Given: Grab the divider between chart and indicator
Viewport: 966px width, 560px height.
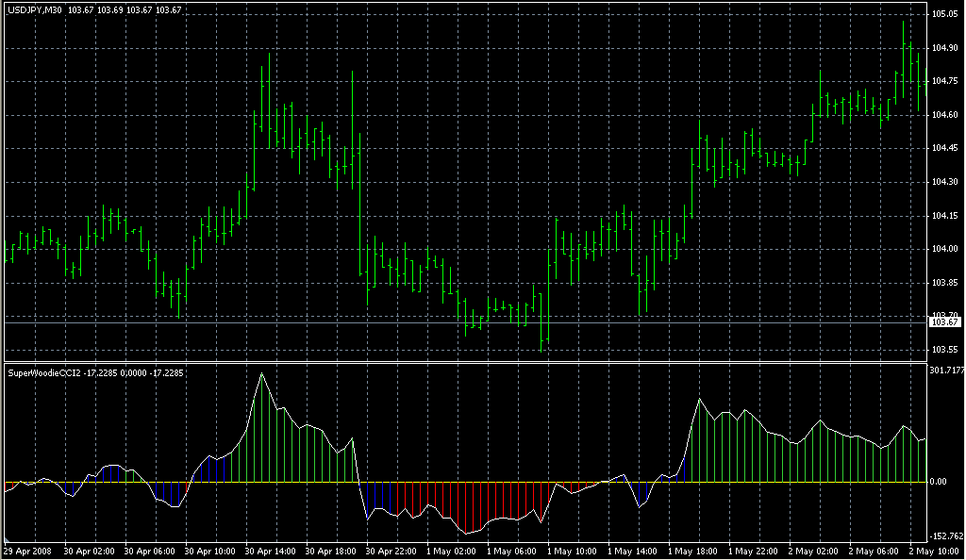Looking at the screenshot, I should point(472,361).
